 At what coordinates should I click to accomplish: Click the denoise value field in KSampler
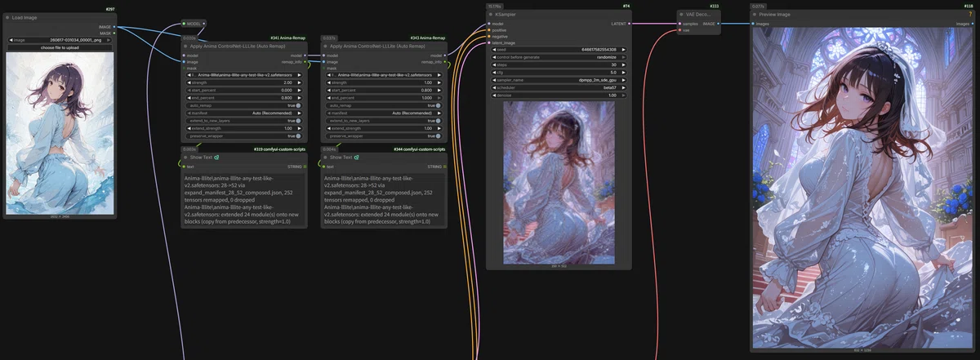tap(559, 95)
